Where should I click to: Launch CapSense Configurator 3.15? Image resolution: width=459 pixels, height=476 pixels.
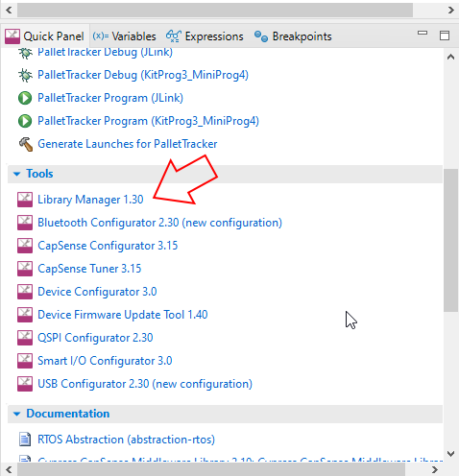108,246
